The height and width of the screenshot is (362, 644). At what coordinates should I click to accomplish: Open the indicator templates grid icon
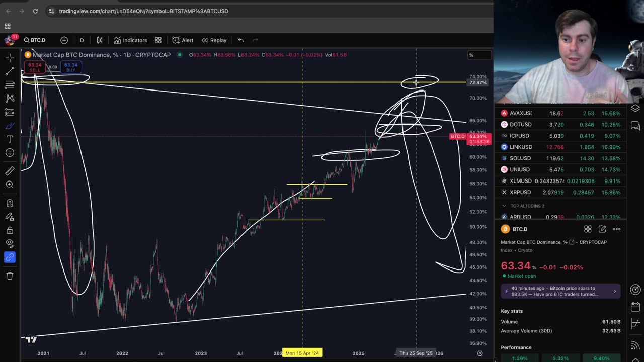(158, 40)
